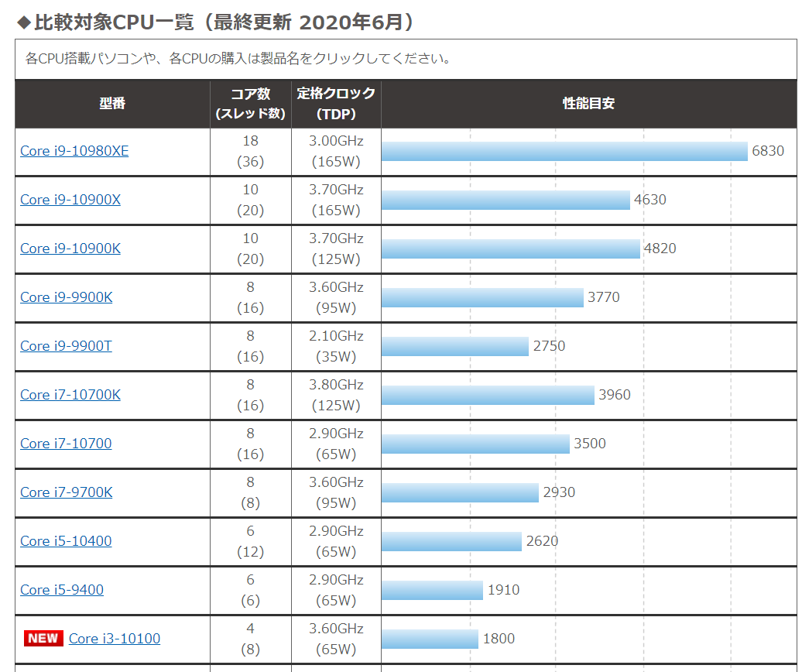Click the 6 (6) core count cell

251,590
